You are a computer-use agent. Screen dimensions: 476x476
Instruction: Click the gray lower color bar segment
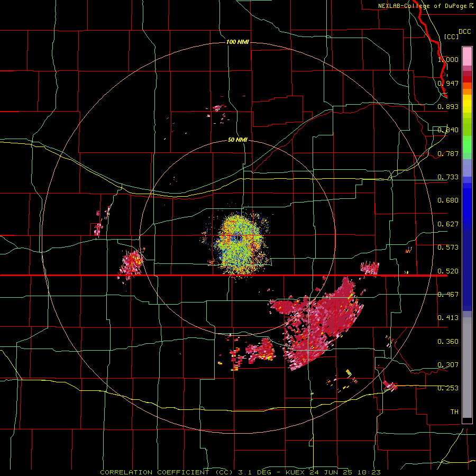click(467, 368)
